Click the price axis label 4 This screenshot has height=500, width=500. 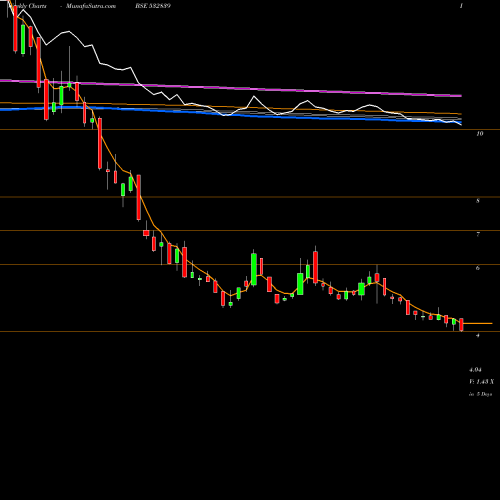click(478, 335)
